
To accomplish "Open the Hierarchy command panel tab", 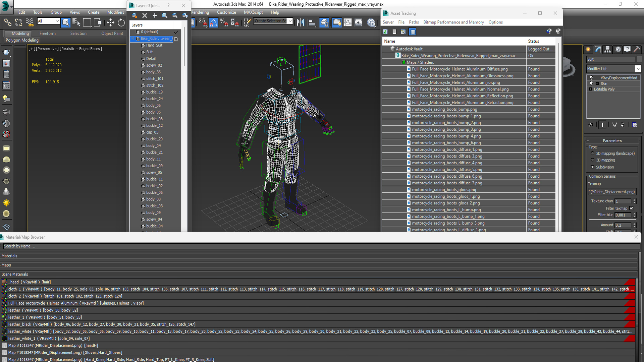I will pyautogui.click(x=607, y=49).
